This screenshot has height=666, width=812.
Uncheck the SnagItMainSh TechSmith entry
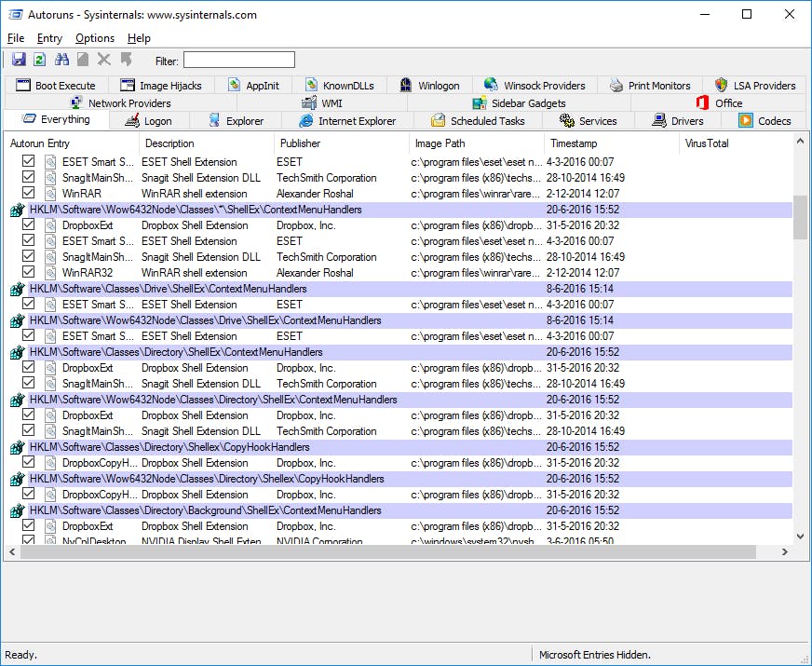[x=29, y=178]
